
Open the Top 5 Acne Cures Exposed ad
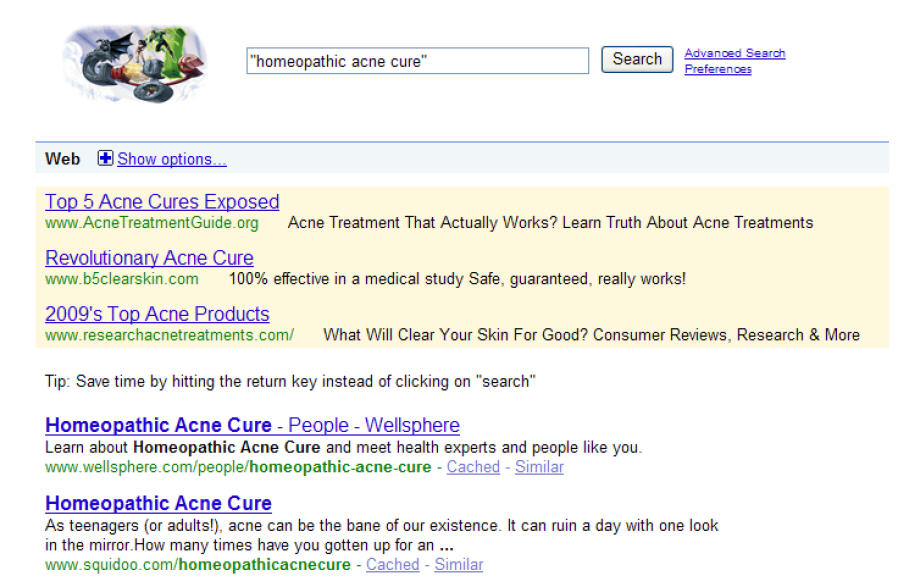[162, 201]
